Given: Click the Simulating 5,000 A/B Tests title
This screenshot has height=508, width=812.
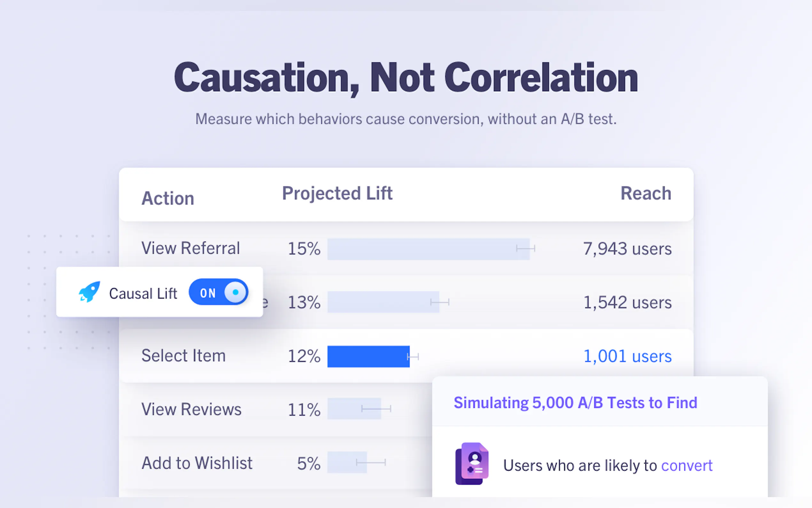Looking at the screenshot, I should pyautogui.click(x=575, y=403).
